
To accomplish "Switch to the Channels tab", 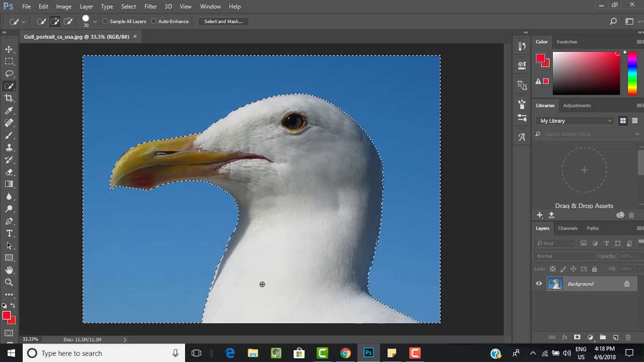I will [568, 228].
